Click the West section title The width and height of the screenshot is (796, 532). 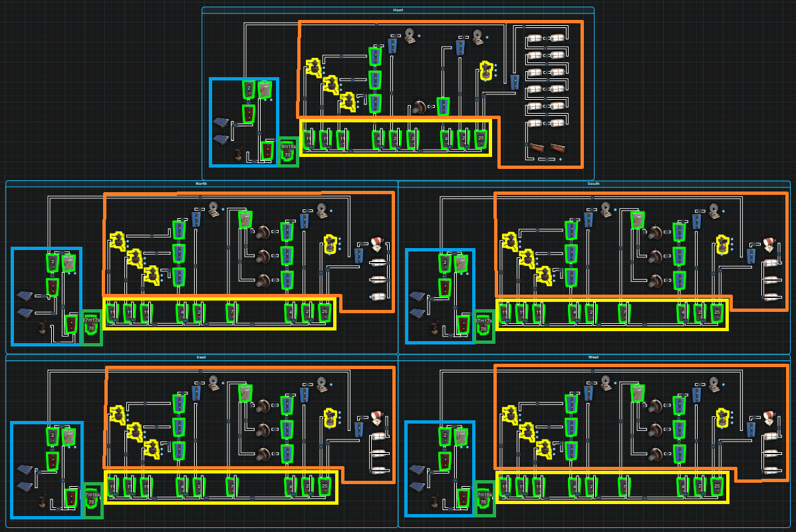[x=593, y=357]
